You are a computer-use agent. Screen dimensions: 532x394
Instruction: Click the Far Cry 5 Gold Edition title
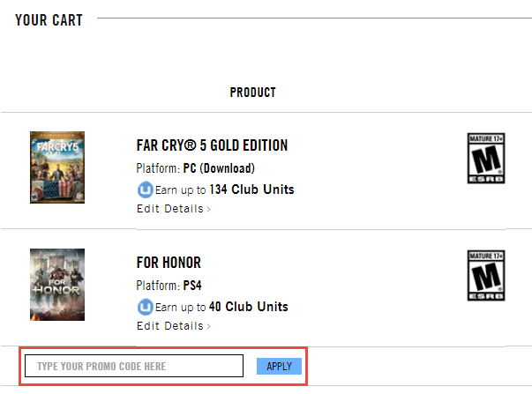(x=212, y=145)
